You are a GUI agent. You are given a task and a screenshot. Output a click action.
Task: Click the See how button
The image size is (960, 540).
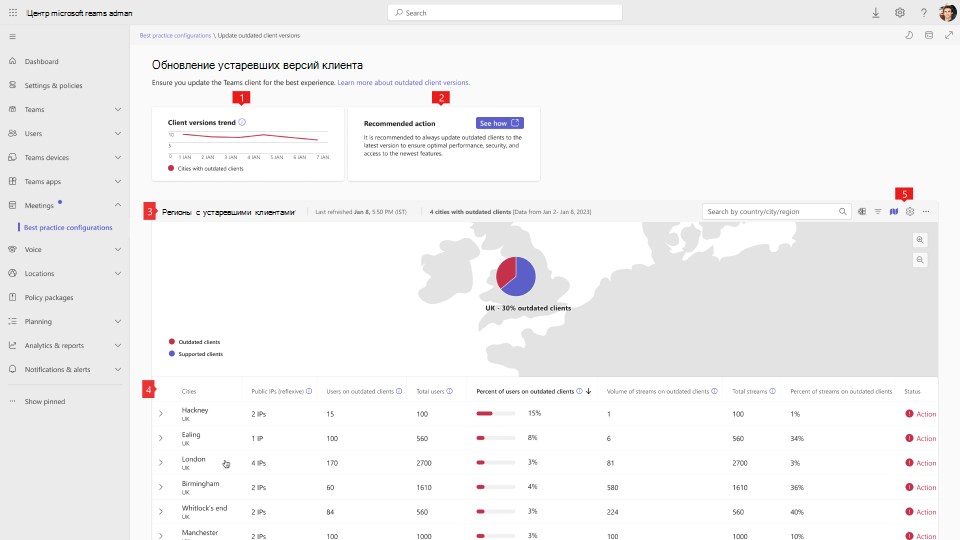click(x=499, y=123)
